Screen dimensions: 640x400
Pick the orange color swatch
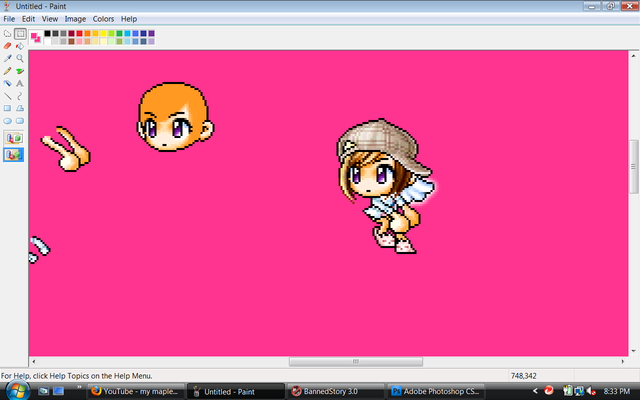(x=87, y=33)
